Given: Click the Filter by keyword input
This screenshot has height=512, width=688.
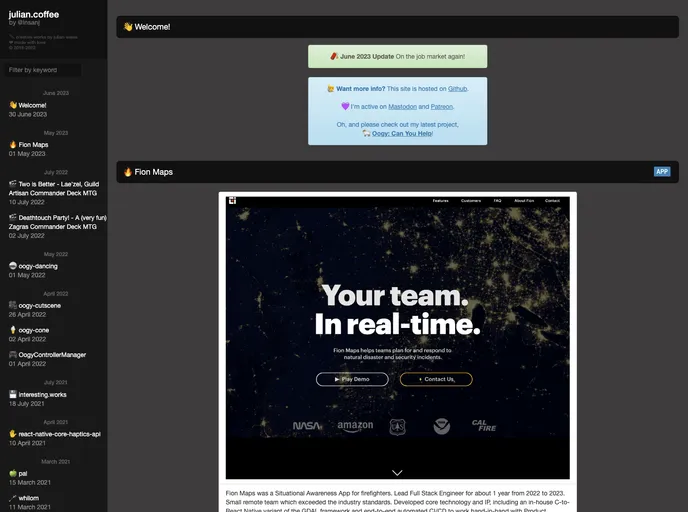Looking at the screenshot, I should 45,70.
